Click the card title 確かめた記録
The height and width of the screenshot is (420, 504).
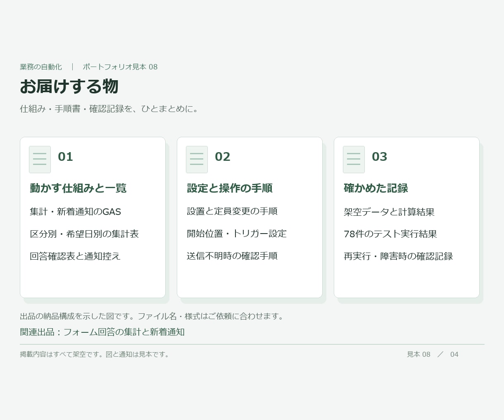pos(376,188)
